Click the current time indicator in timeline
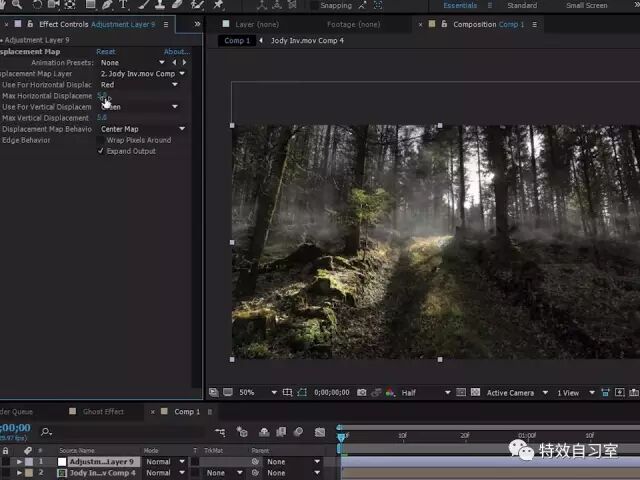 coord(341,435)
